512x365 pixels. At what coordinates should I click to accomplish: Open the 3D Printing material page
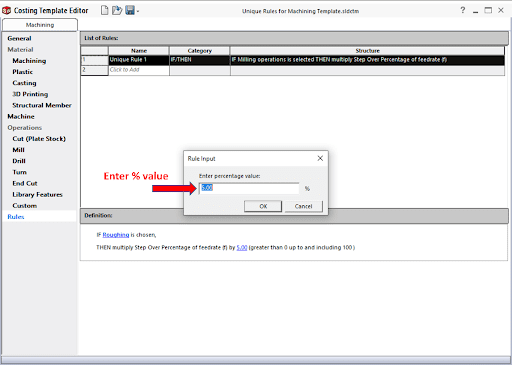point(30,94)
